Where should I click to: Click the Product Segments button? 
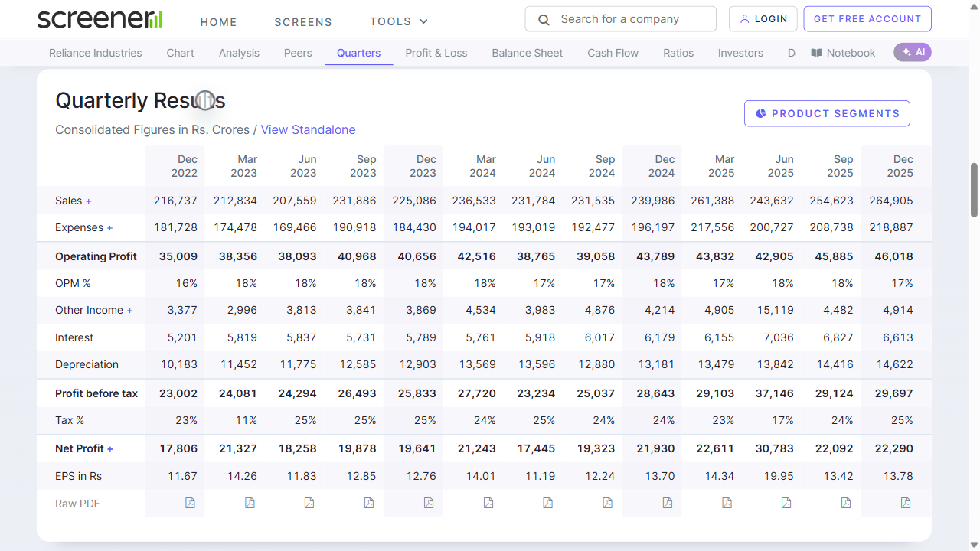[x=827, y=113]
